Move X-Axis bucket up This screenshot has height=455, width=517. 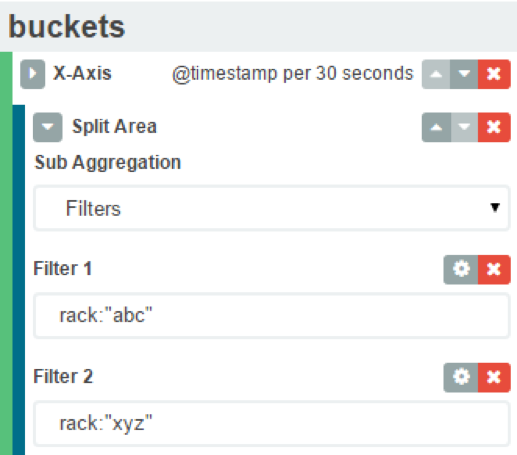436,74
